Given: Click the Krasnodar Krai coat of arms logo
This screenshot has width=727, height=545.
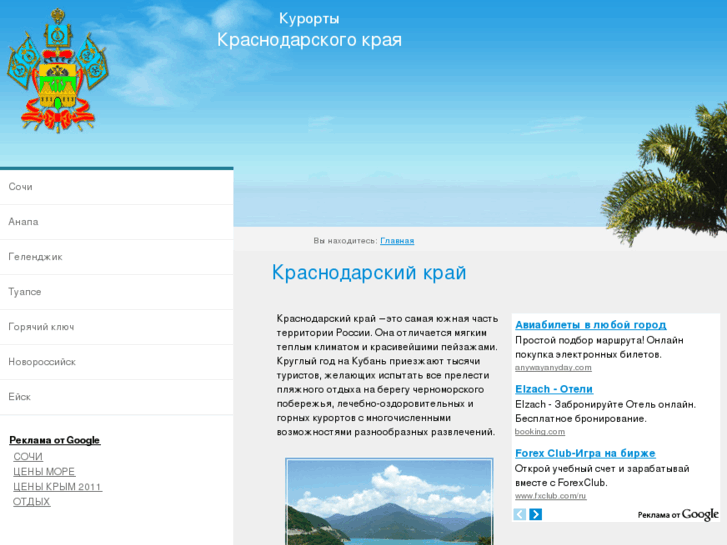Looking at the screenshot, I should click(57, 71).
